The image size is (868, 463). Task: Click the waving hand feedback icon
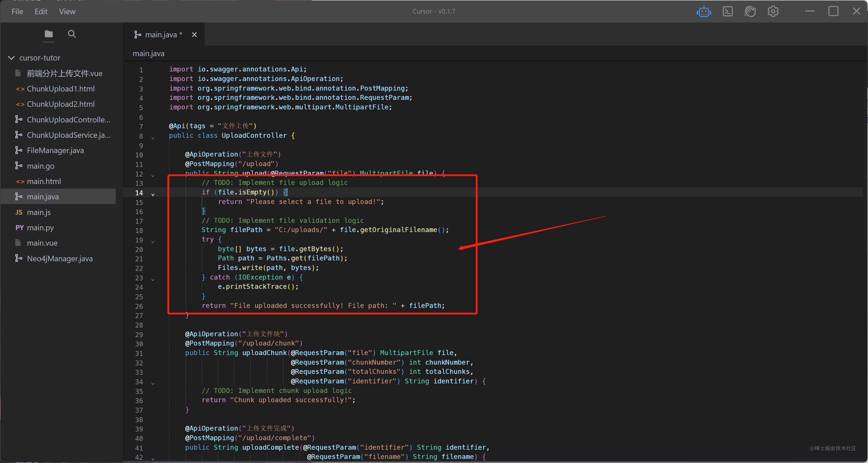[x=750, y=12]
